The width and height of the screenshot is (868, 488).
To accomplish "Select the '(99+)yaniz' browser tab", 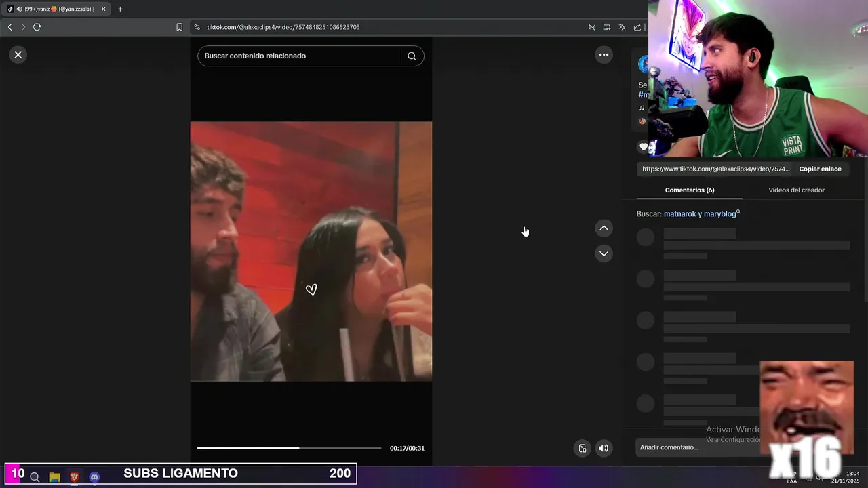I will [x=56, y=9].
